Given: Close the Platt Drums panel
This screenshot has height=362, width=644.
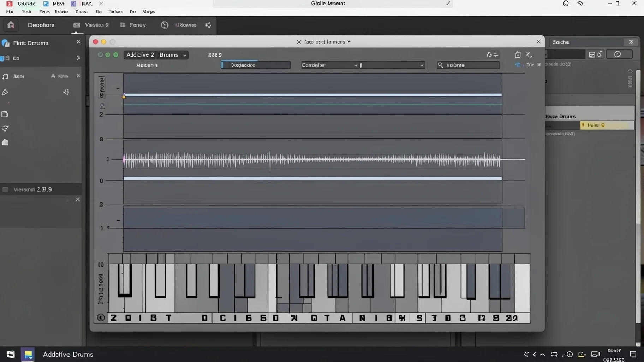Looking at the screenshot, I should [x=78, y=42].
